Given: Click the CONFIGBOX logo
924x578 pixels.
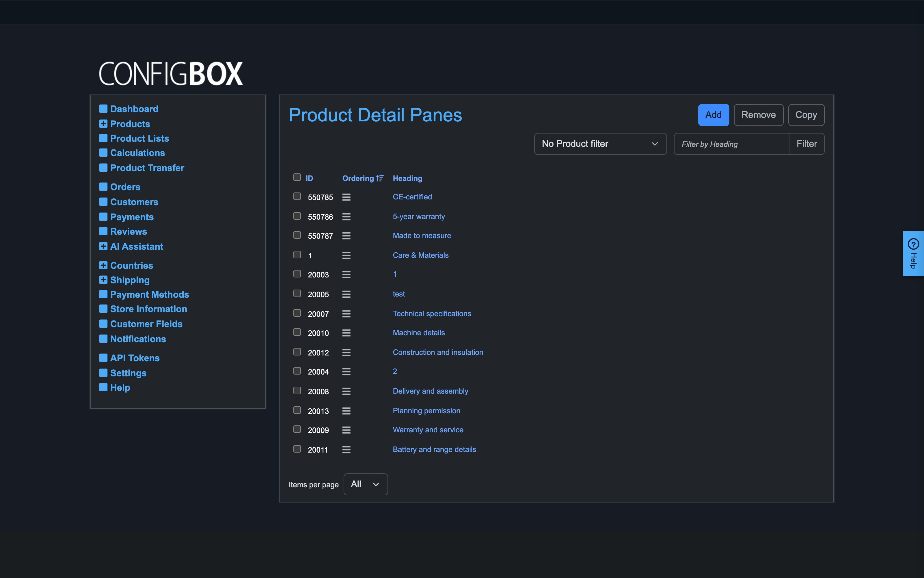Looking at the screenshot, I should [171, 73].
